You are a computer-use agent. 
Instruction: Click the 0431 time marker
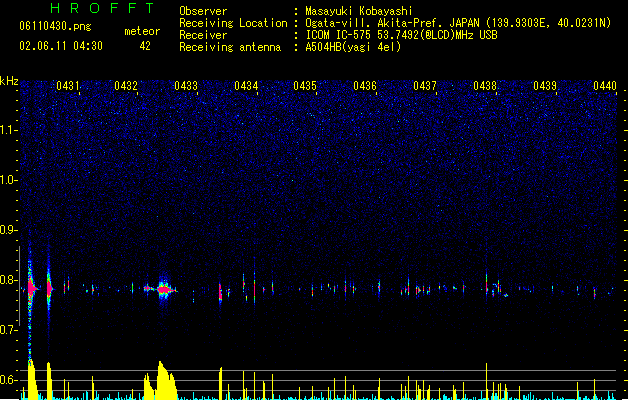coord(67,85)
